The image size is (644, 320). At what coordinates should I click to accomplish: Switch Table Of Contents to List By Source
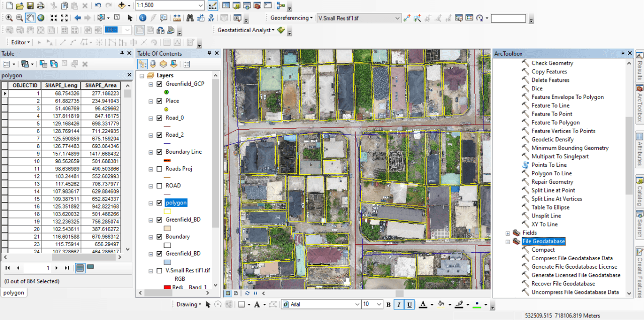(153, 64)
